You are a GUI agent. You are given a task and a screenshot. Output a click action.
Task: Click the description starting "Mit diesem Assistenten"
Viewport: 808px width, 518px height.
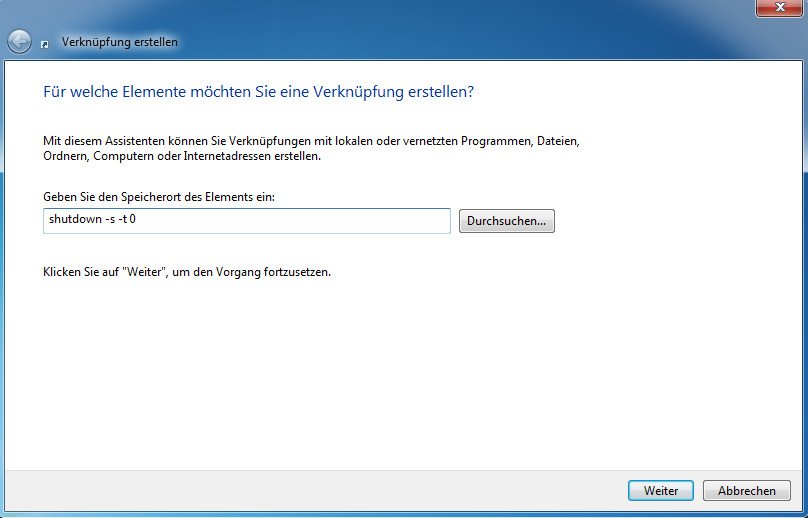[x=311, y=148]
